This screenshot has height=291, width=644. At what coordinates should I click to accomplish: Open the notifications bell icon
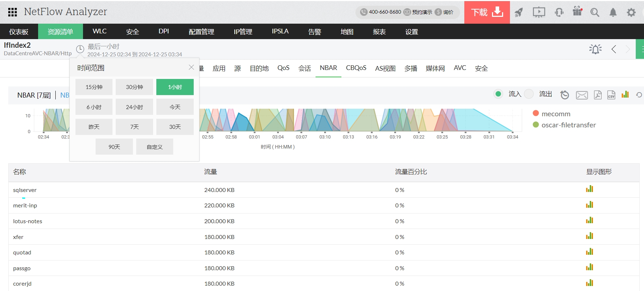[613, 13]
